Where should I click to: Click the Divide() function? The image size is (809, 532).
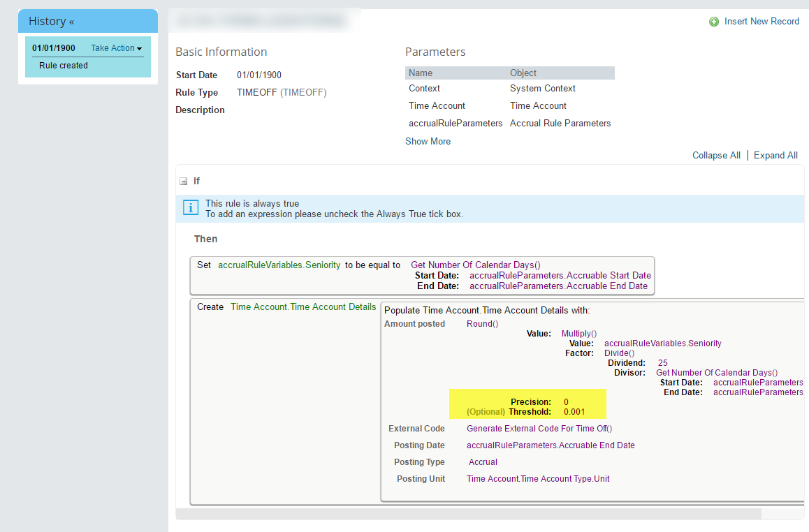tap(619, 353)
